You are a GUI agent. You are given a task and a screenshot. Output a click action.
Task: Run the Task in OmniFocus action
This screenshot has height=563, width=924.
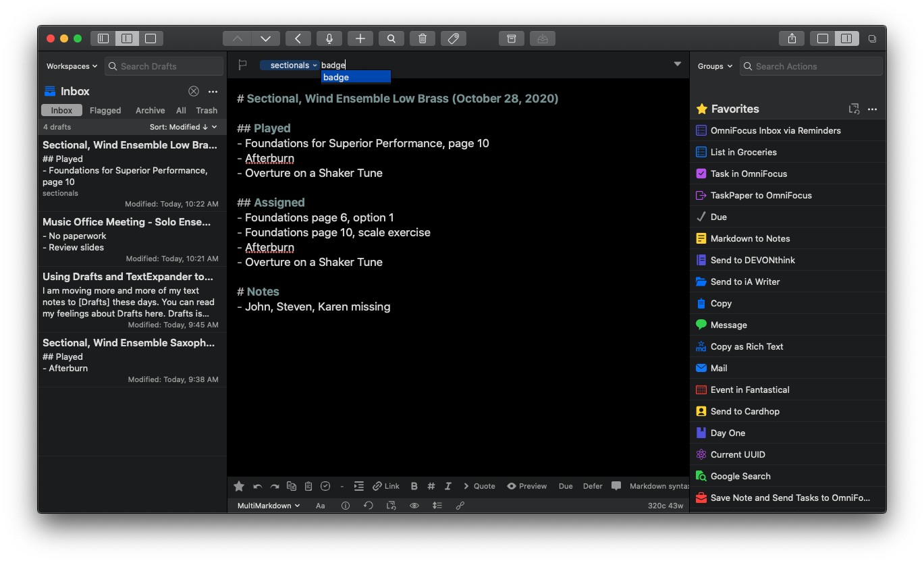pyautogui.click(x=788, y=173)
